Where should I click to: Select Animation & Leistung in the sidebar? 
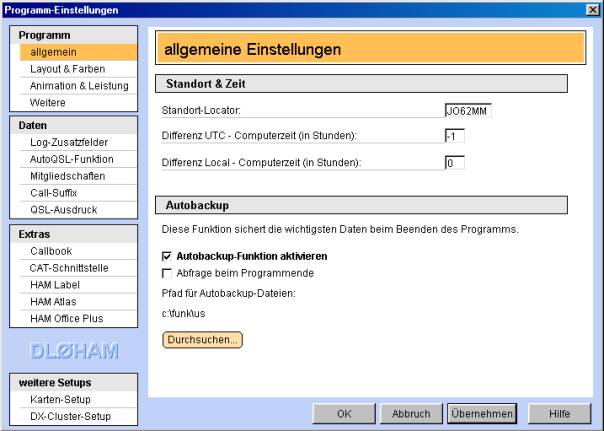78,86
